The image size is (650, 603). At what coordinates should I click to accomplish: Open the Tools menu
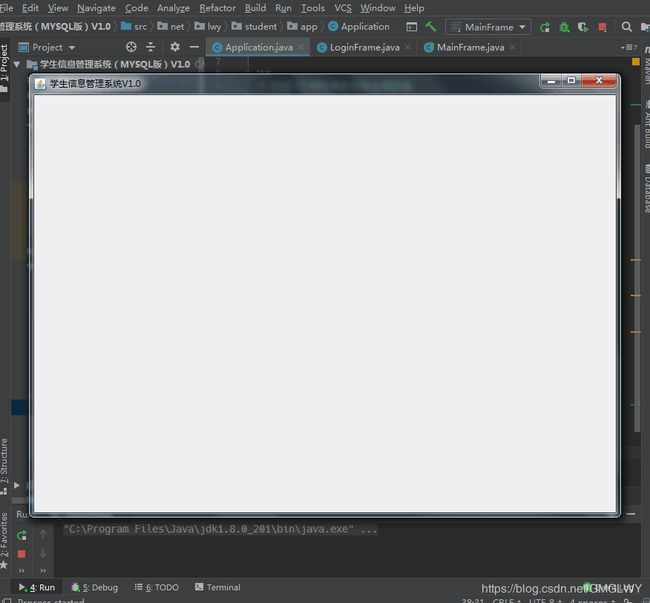tap(313, 8)
